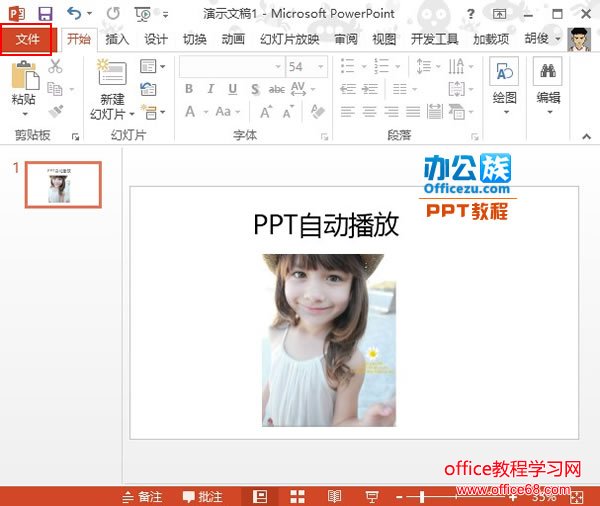This screenshot has height=506, width=600.
Task: Click the 新建幻灯片 New Slide icon
Action: 111,72
